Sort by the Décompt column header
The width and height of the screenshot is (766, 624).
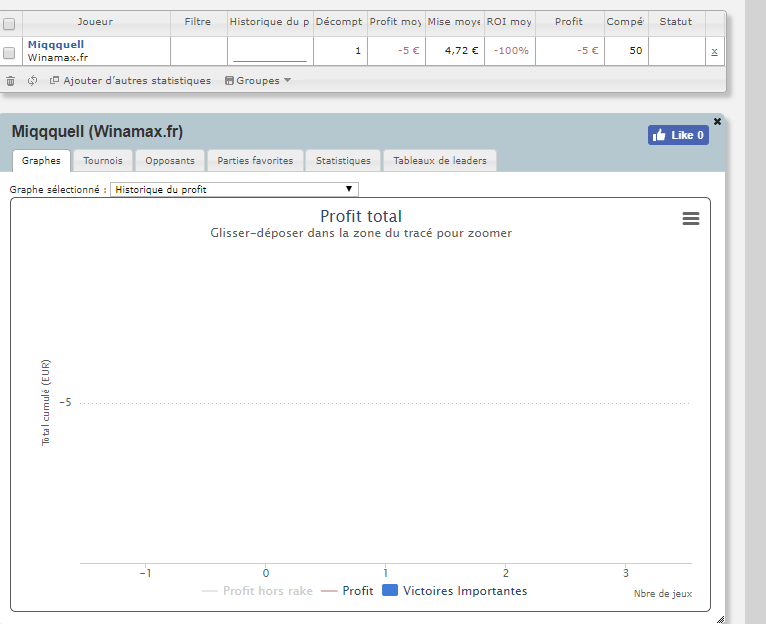click(340, 22)
